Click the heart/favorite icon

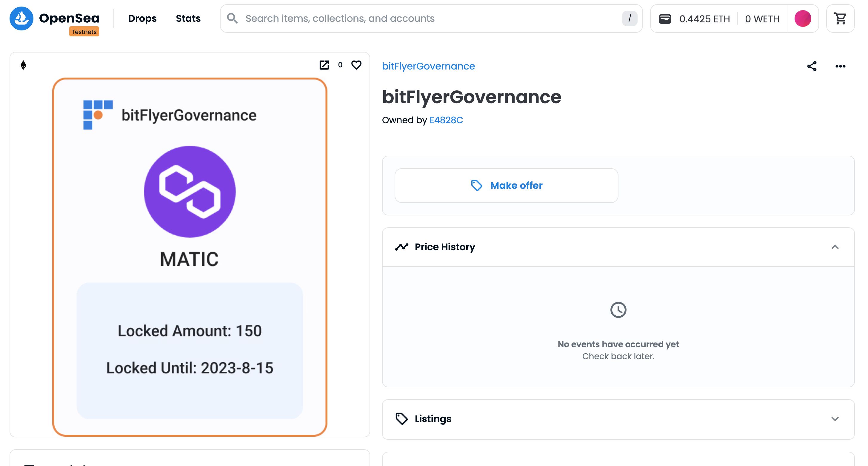356,64
